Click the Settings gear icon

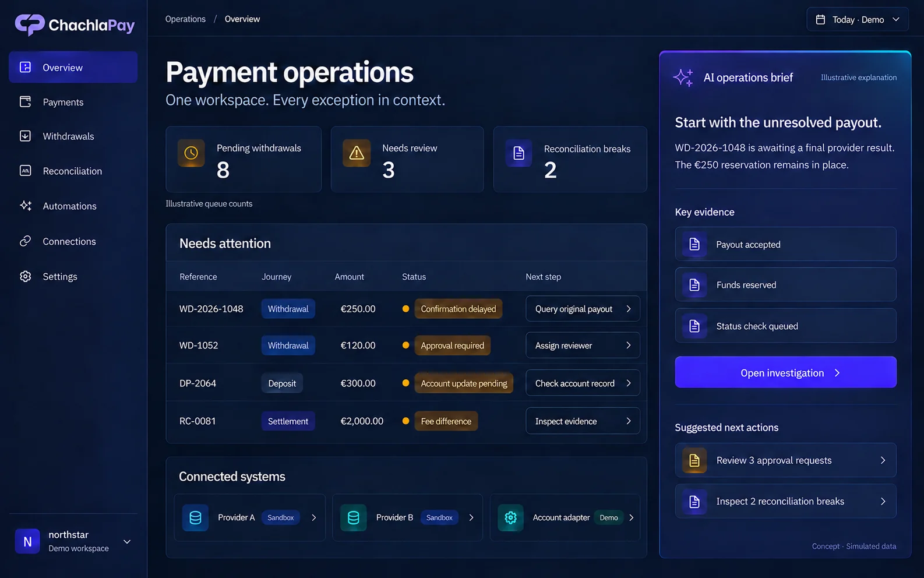[25, 276]
